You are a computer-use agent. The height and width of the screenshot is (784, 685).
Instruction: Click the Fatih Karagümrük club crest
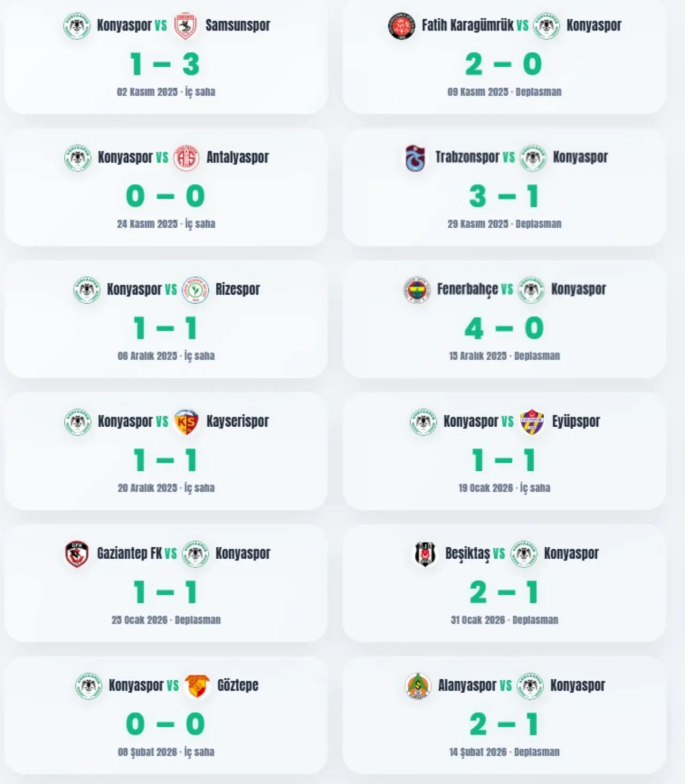(x=401, y=26)
